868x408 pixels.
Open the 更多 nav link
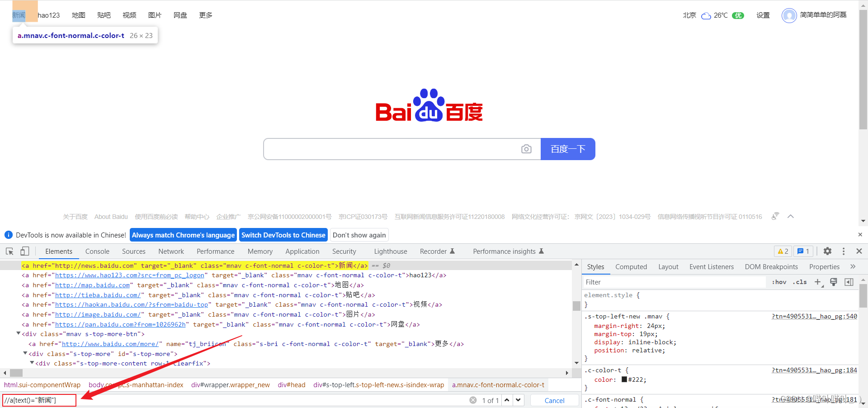tap(206, 15)
